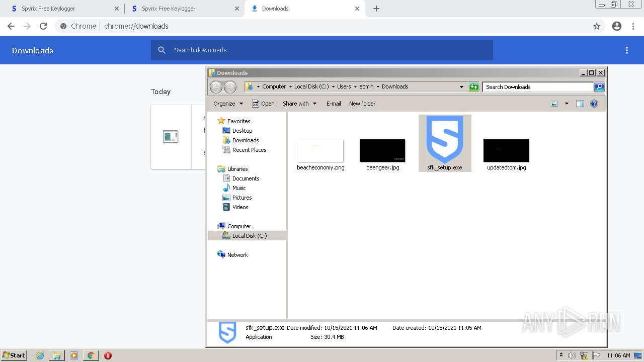The image size is (644, 362).
Task: Open Downloads page more actions menu
Action: 627,50
